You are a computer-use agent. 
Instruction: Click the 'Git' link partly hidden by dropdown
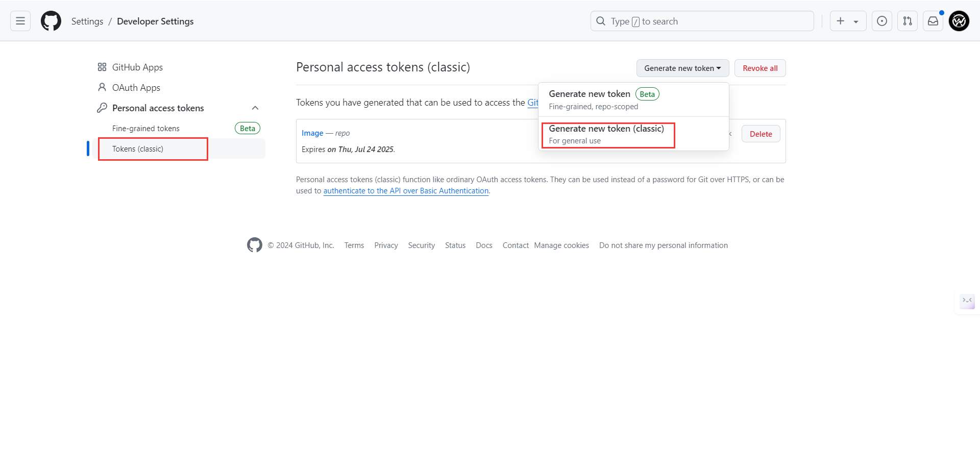click(x=532, y=103)
